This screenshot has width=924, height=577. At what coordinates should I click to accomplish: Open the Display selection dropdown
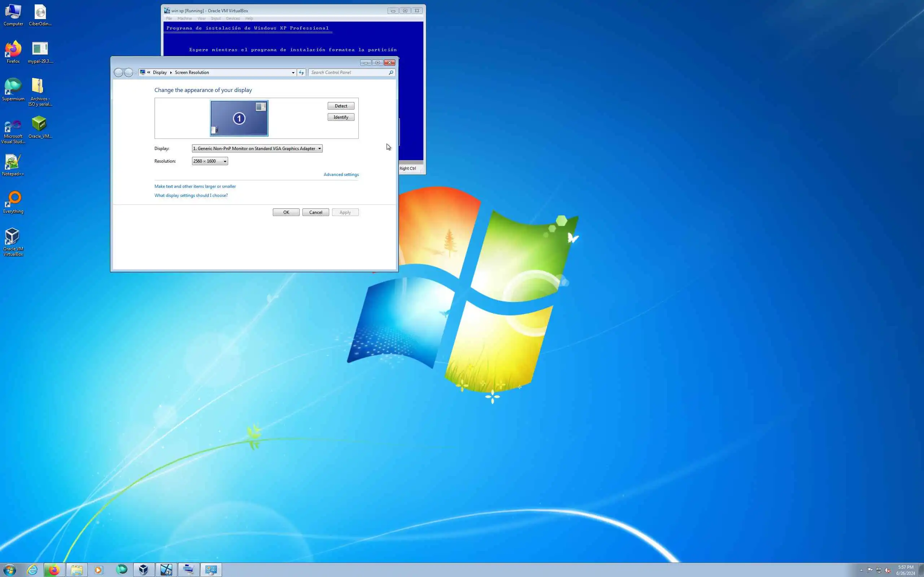257,149
